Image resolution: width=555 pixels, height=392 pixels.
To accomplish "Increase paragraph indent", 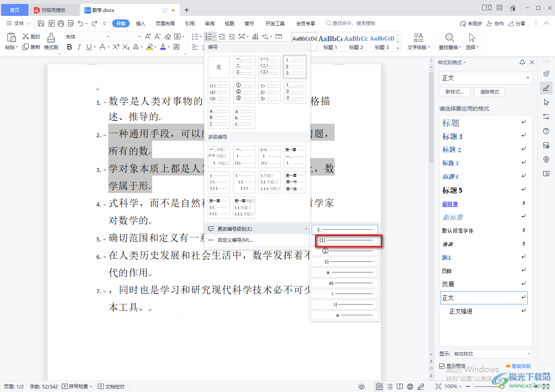I will click(232, 36).
